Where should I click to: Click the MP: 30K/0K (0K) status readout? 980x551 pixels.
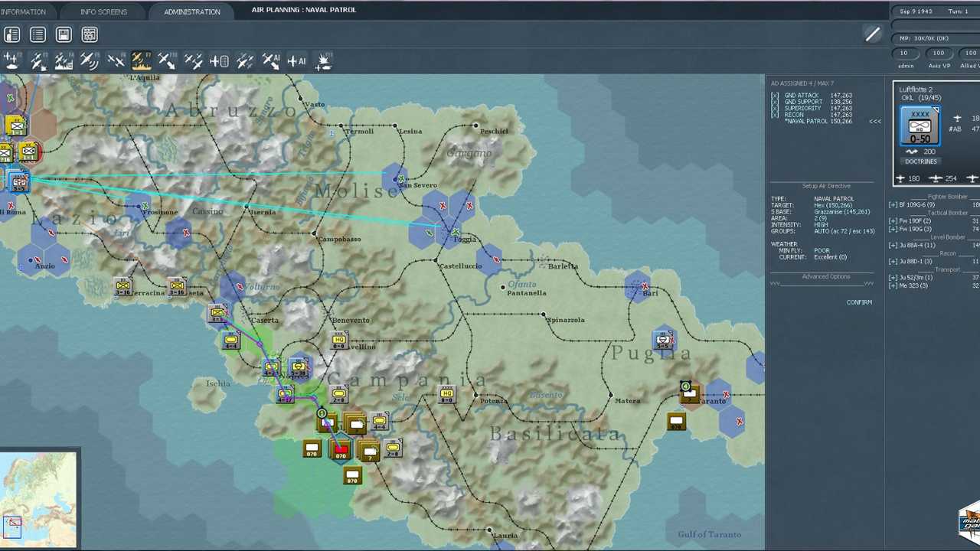[923, 38]
